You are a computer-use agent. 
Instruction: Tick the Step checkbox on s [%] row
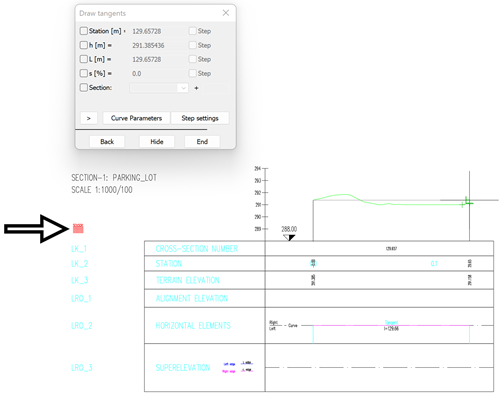[x=192, y=73]
